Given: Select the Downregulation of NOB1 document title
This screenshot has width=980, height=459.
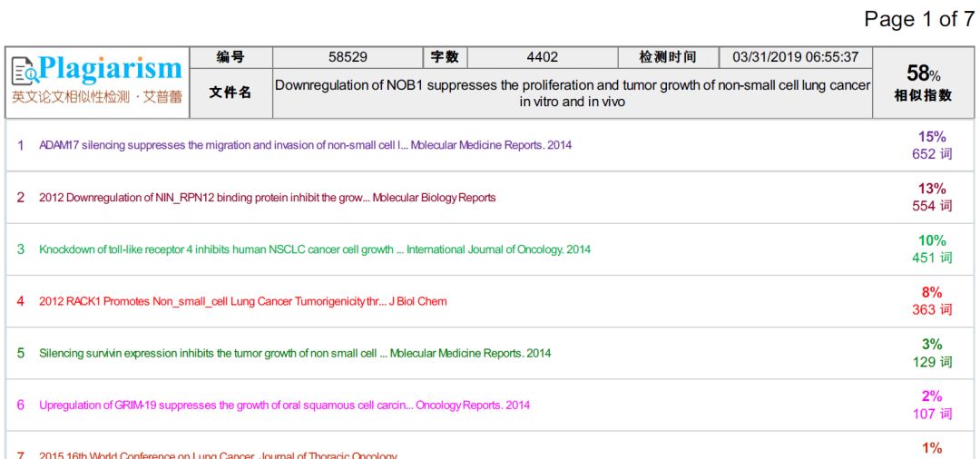Looking at the screenshot, I should pyautogui.click(x=573, y=93).
